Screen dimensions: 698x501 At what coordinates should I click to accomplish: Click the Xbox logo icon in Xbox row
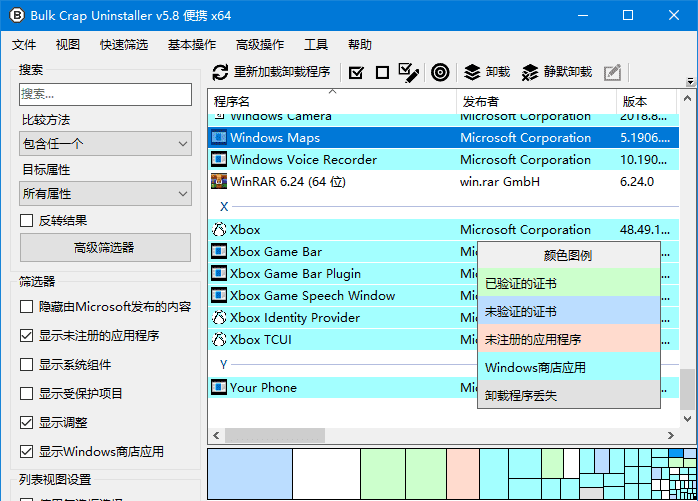pos(219,229)
